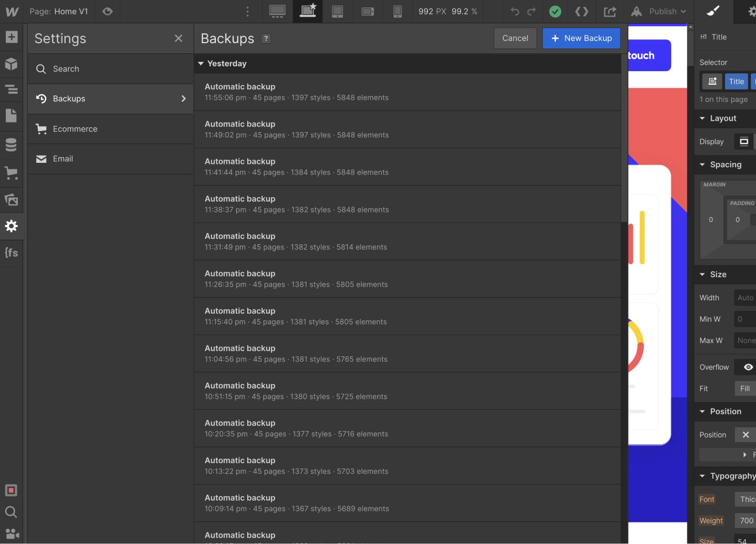
Task: Create a New Backup
Action: click(581, 38)
